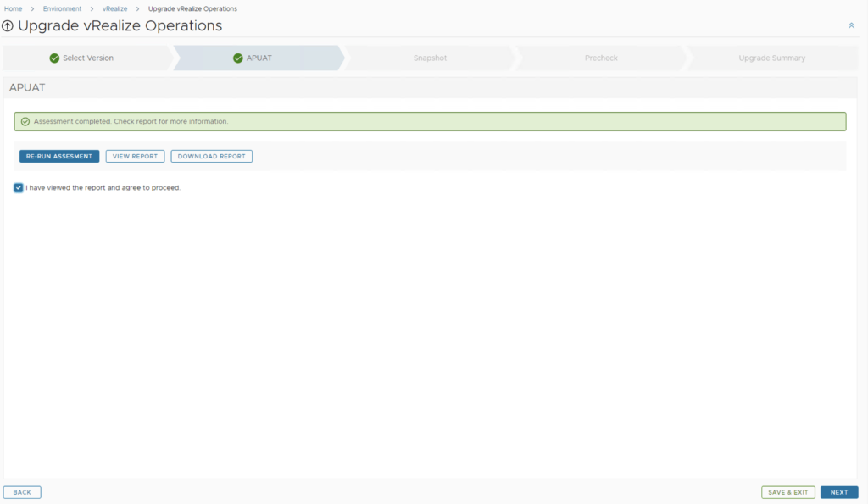The image size is (868, 504).
Task: Select the Precheck wizard step
Action: click(x=601, y=58)
